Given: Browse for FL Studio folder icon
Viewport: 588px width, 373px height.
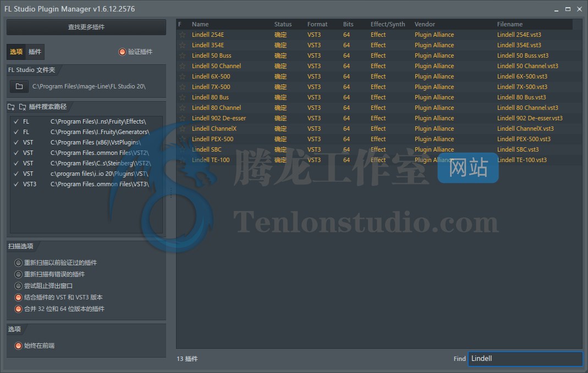Looking at the screenshot, I should pos(19,86).
